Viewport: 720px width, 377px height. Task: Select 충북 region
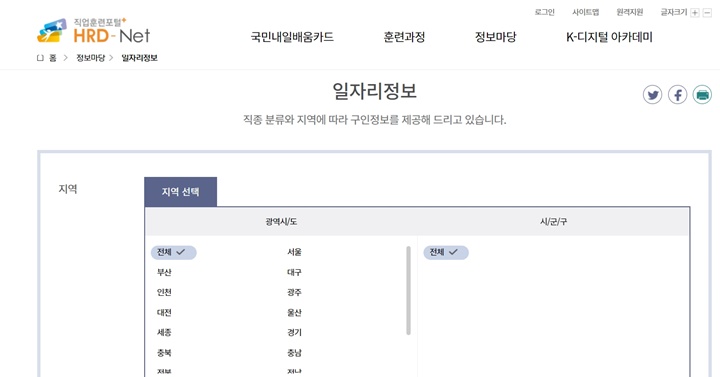click(x=164, y=353)
